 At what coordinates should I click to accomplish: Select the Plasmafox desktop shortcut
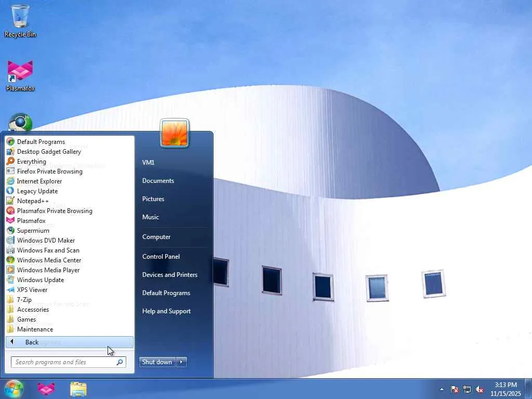point(20,76)
